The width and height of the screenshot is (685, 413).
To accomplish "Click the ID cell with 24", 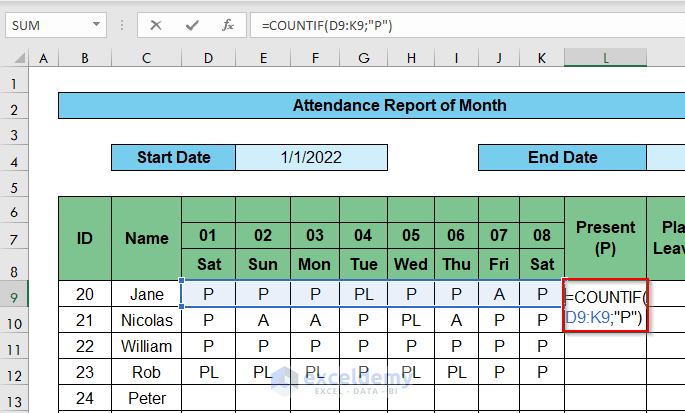I will [x=85, y=398].
